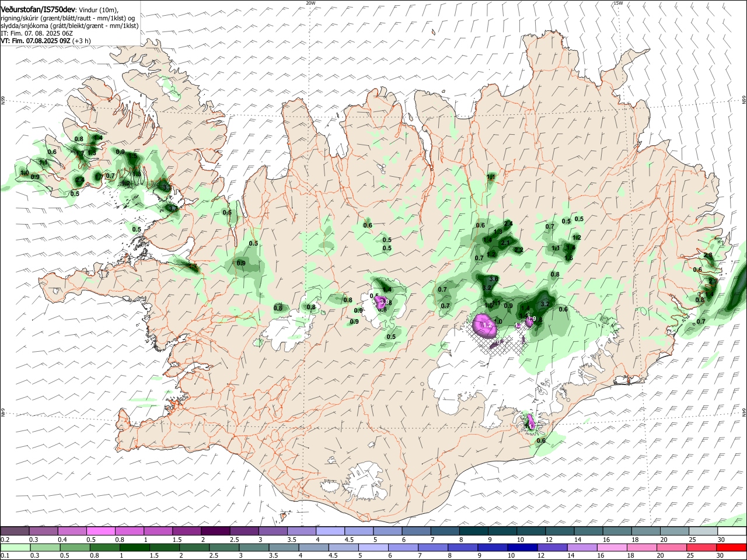Click the lower legend swatch between 20 and 25
This screenshot has height=560, width=747.
[x=671, y=547]
